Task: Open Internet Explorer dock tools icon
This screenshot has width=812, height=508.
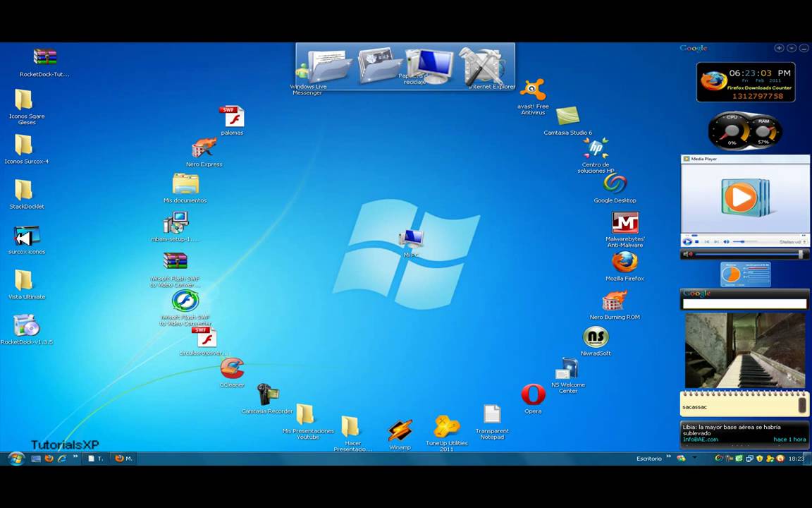Action: (x=481, y=66)
